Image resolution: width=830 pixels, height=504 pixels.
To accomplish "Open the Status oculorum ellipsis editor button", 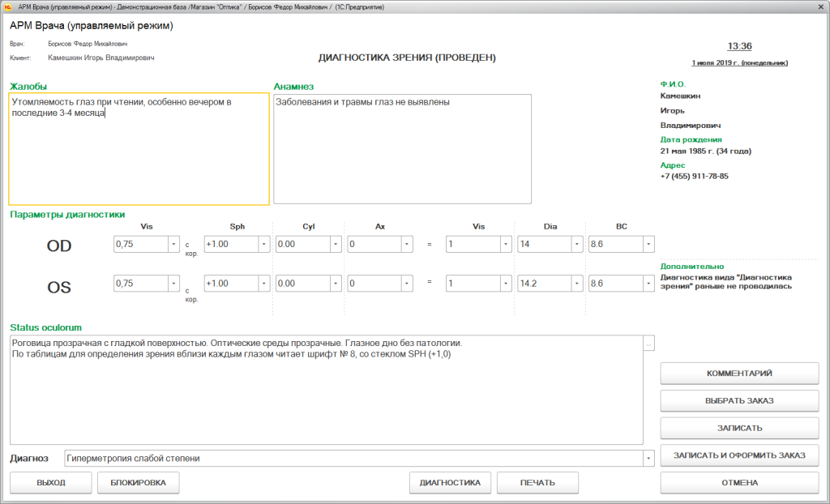I will [648, 344].
